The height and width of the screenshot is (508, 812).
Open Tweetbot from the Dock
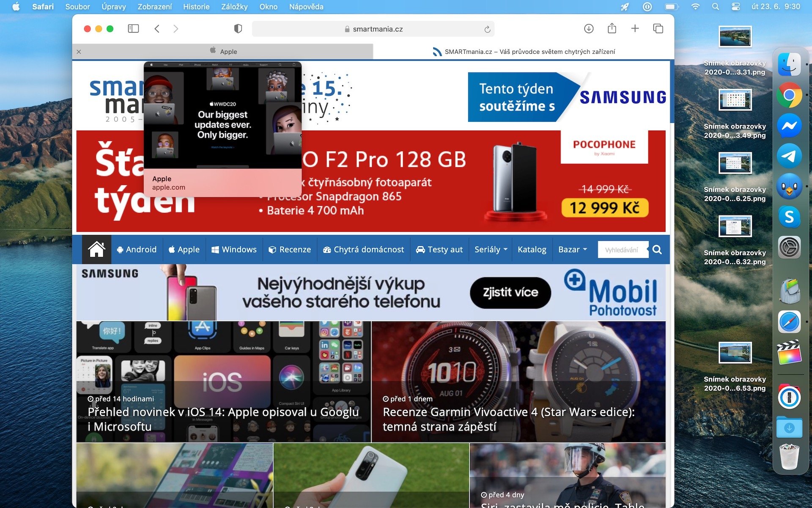pos(789,187)
